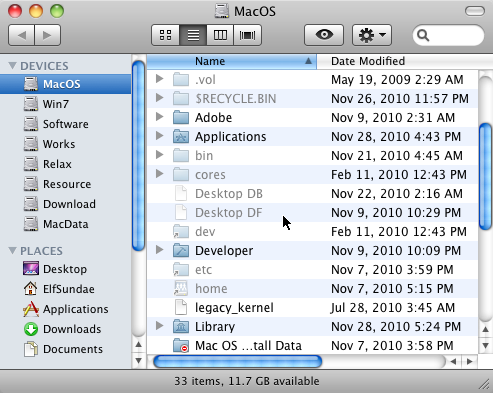Click the search field
Viewport: 493px width, 393px height.
[x=448, y=35]
